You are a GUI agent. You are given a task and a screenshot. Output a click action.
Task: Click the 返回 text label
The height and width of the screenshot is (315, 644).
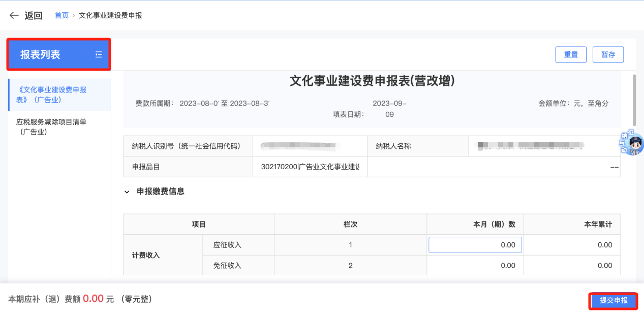tap(34, 15)
